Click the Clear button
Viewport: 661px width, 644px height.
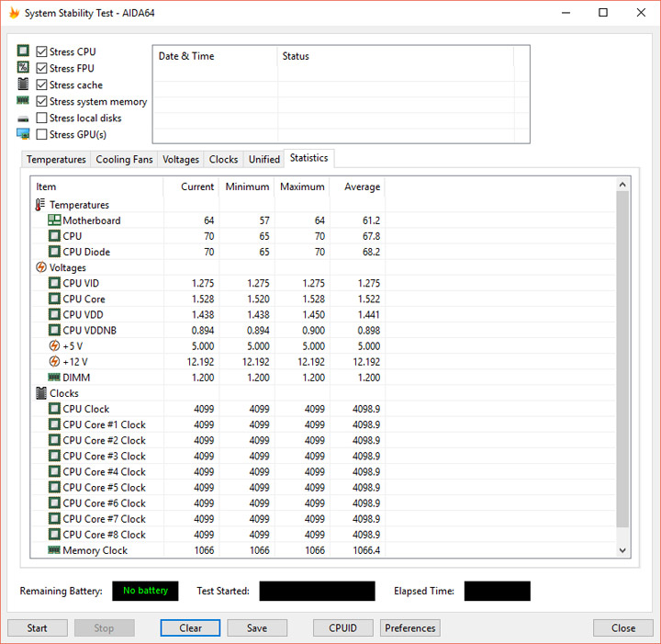coord(190,628)
